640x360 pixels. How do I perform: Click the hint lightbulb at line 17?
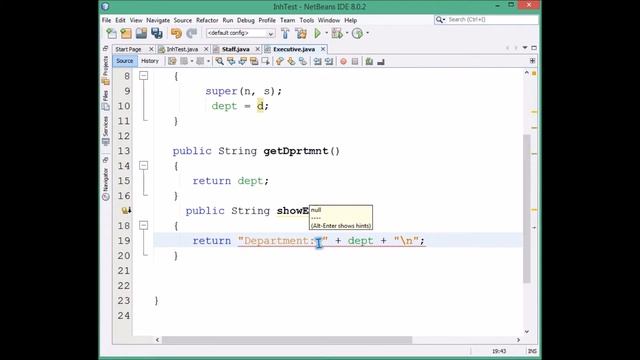click(126, 210)
